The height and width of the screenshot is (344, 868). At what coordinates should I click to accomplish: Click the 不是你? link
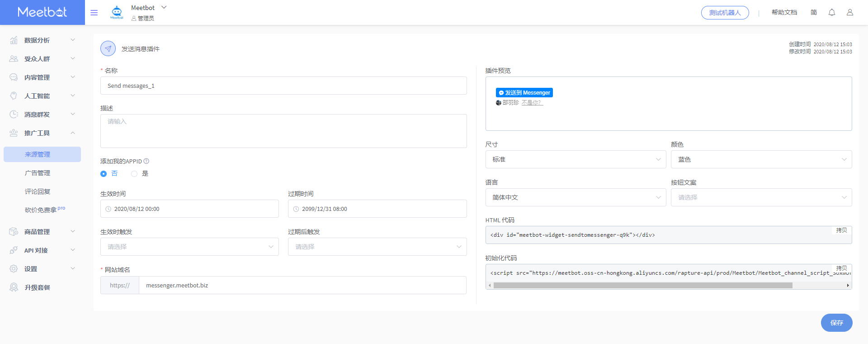pos(532,103)
